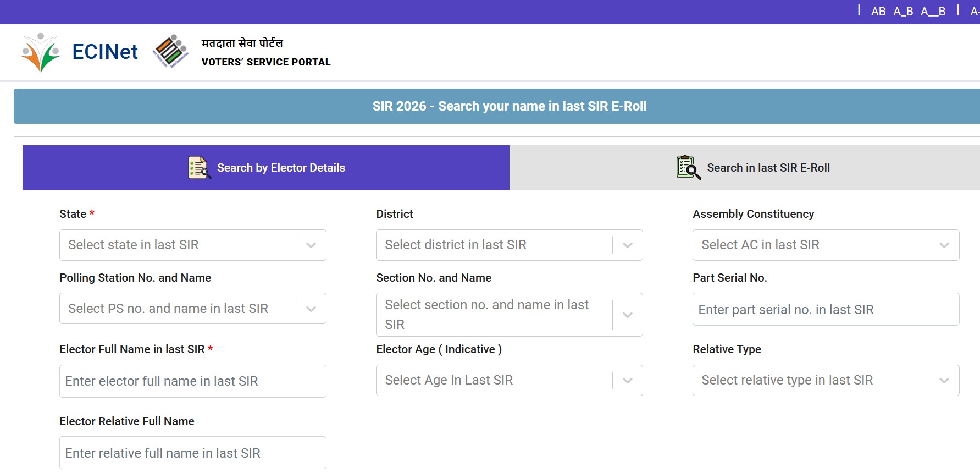This screenshot has height=472, width=980.
Task: Set normal letter spacing with AB
Action: [x=878, y=12]
